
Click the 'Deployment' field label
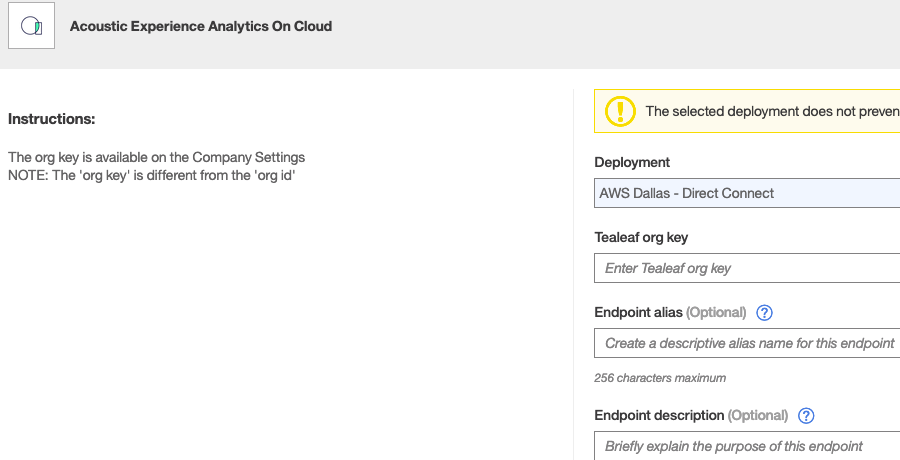coord(632,163)
